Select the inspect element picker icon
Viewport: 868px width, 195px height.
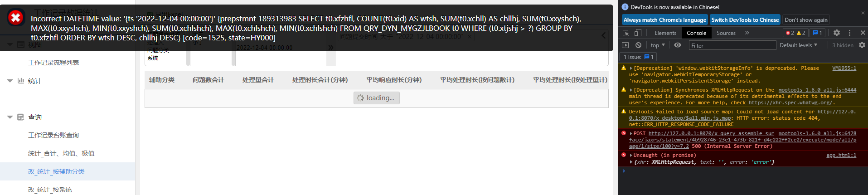626,33
